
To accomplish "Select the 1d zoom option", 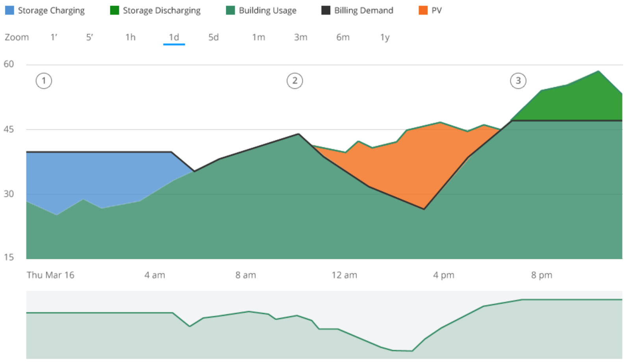I will point(174,37).
